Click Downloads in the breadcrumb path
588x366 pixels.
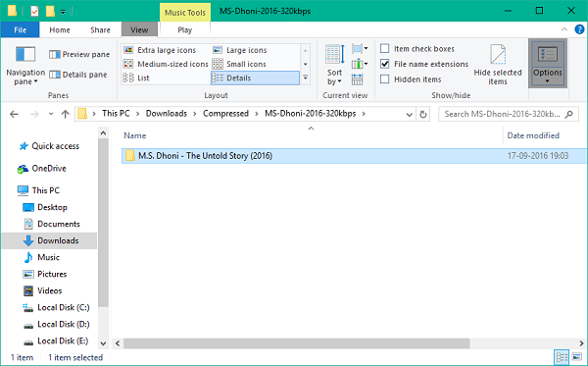(x=167, y=114)
